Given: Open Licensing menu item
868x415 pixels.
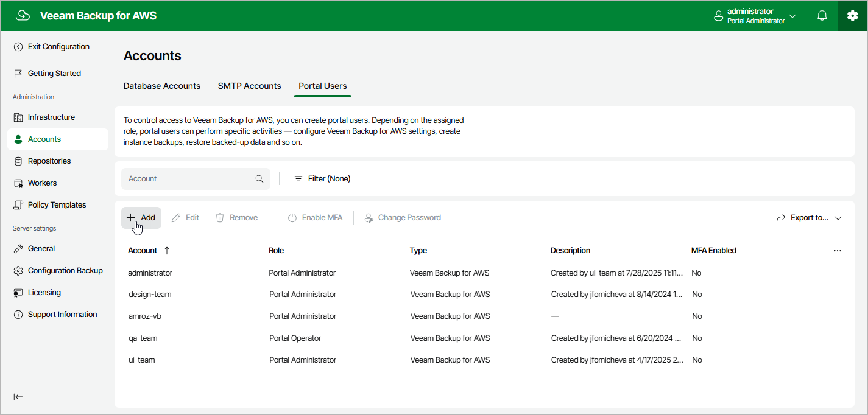Looking at the screenshot, I should pos(44,293).
